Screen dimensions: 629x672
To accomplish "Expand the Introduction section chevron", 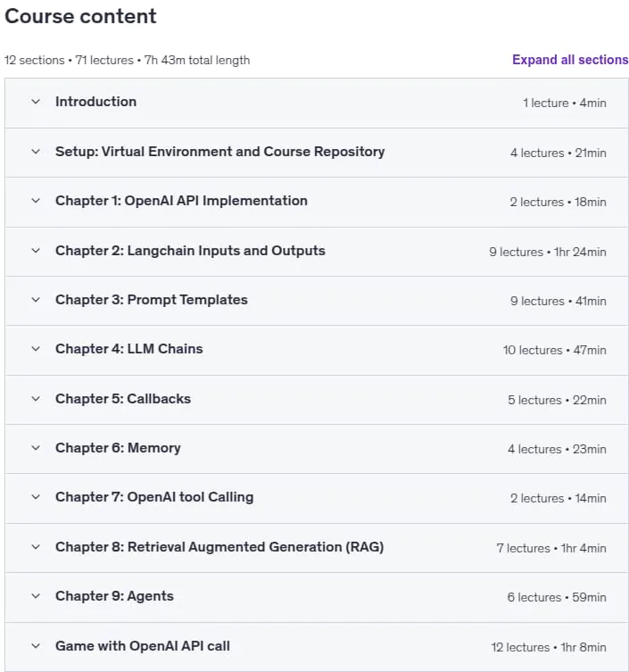I will click(x=36, y=102).
